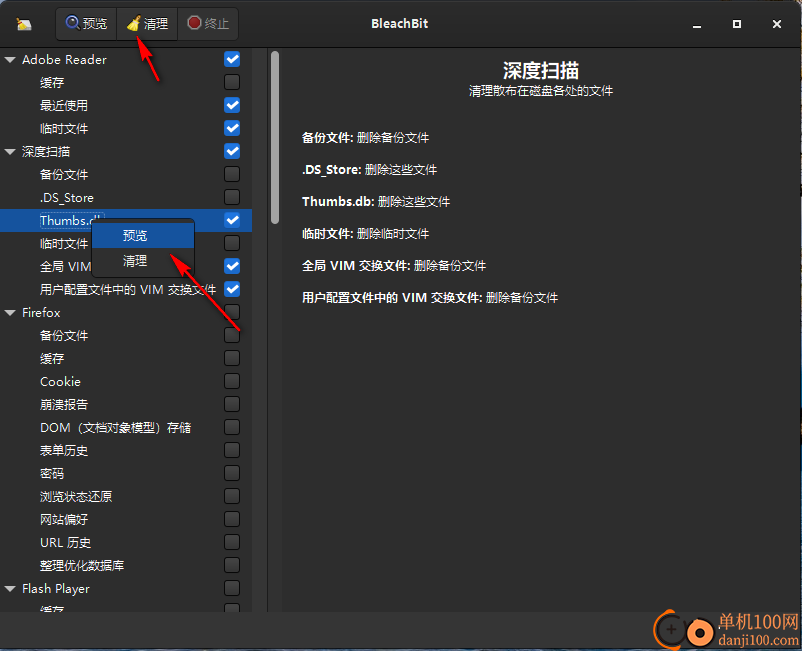Screen dimensions: 802x651
Task: Enable Firefox 密码 checkbox
Action: pos(232,474)
